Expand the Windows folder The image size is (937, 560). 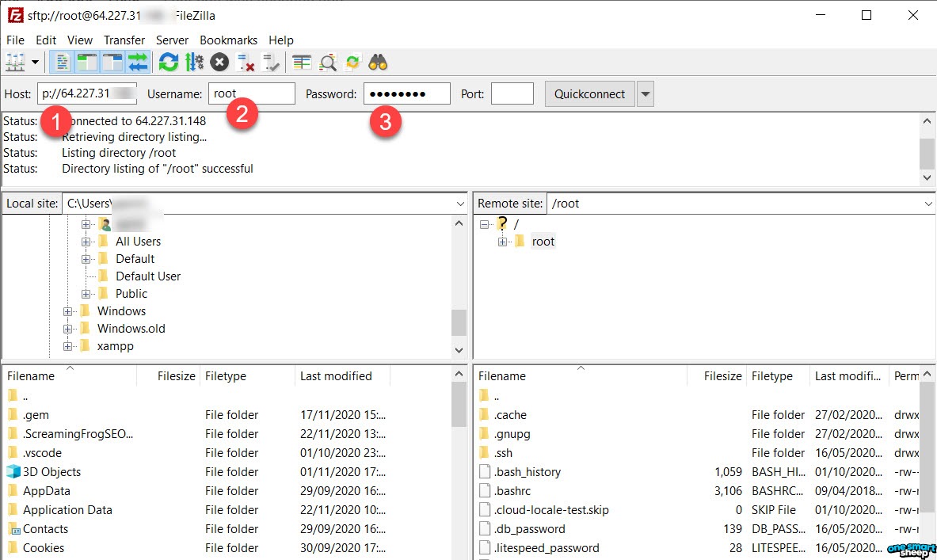click(67, 311)
